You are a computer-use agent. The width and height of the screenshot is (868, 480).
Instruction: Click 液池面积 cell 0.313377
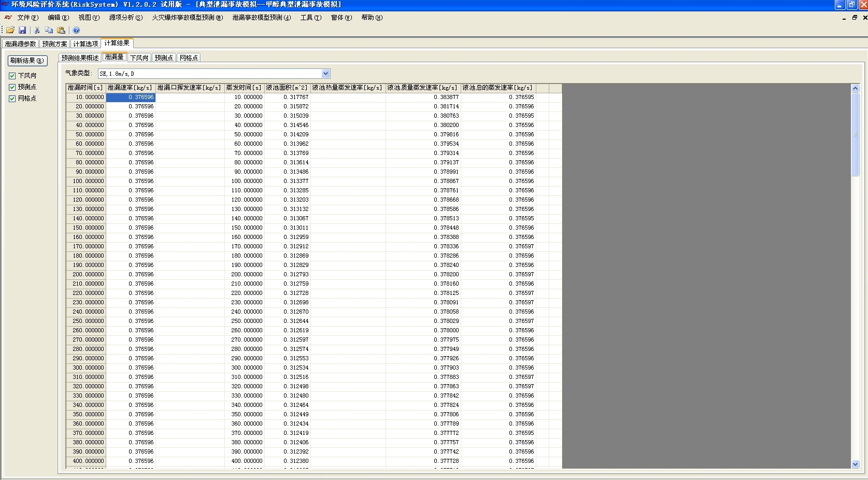coord(288,181)
